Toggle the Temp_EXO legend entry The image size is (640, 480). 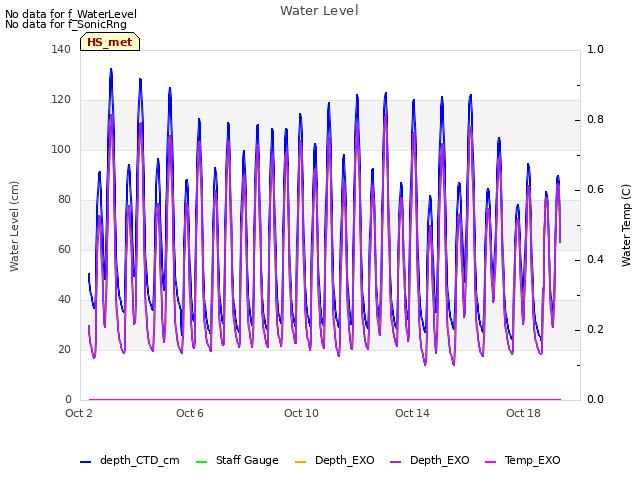522,460
